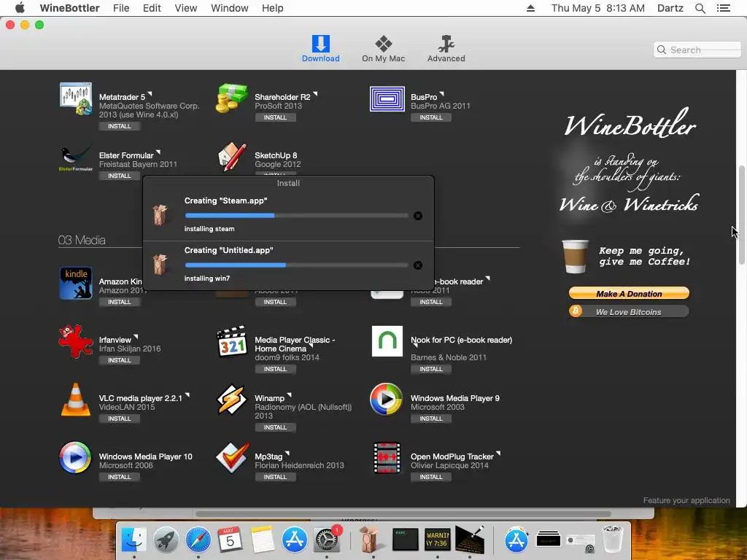747x560 pixels.
Task: Install Winamp
Action: pyautogui.click(x=275, y=427)
